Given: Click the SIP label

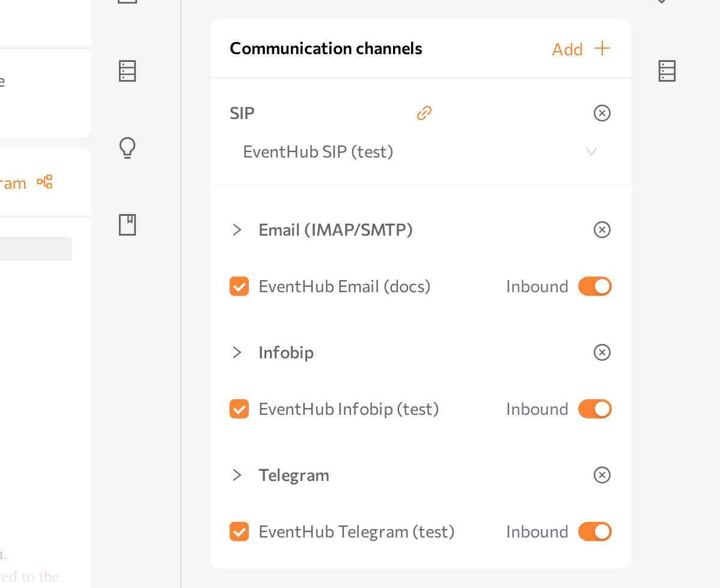Looking at the screenshot, I should (x=242, y=113).
